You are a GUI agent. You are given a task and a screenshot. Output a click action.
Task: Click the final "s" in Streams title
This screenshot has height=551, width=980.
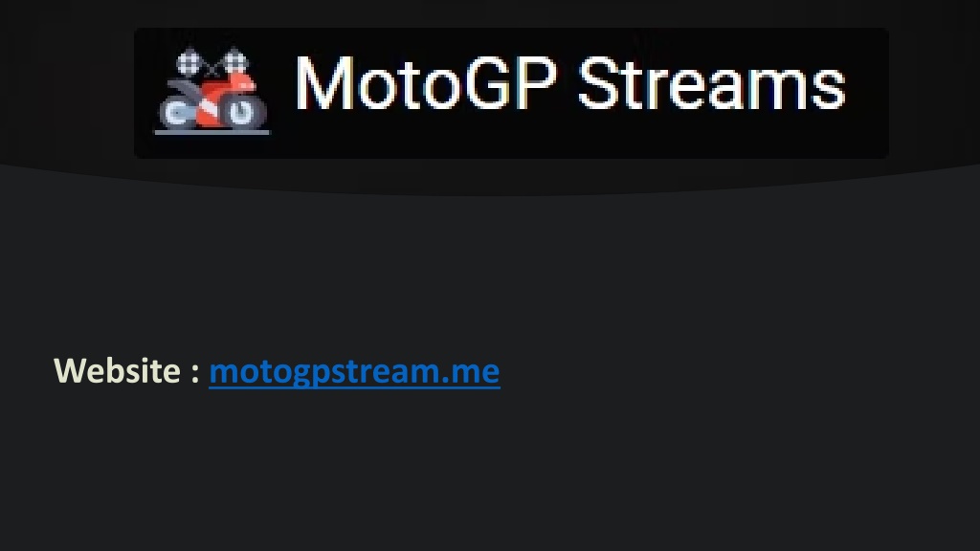tap(828, 89)
